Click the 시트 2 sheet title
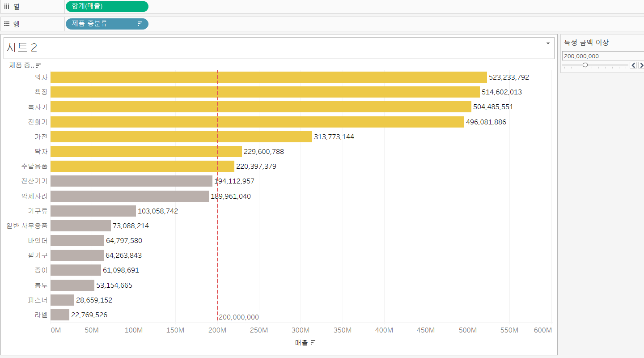Viewport: 644px width, 358px height. 22,48
